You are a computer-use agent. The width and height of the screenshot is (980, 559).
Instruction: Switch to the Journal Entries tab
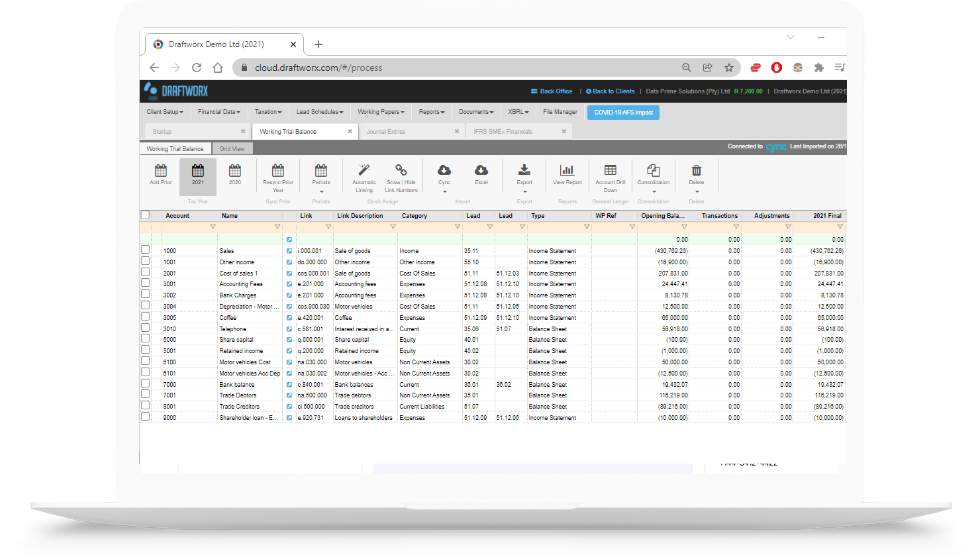(x=386, y=132)
